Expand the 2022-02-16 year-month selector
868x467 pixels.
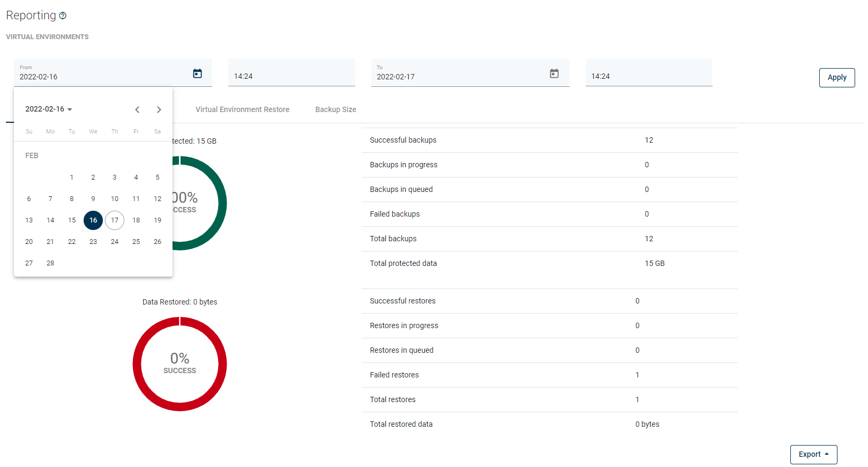[x=49, y=109]
